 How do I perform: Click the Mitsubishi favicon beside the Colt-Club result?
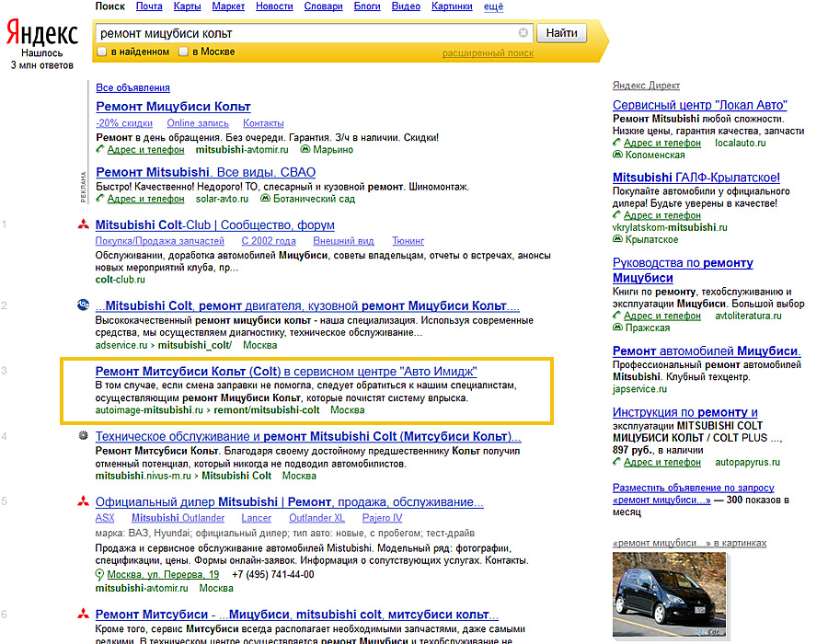point(83,224)
